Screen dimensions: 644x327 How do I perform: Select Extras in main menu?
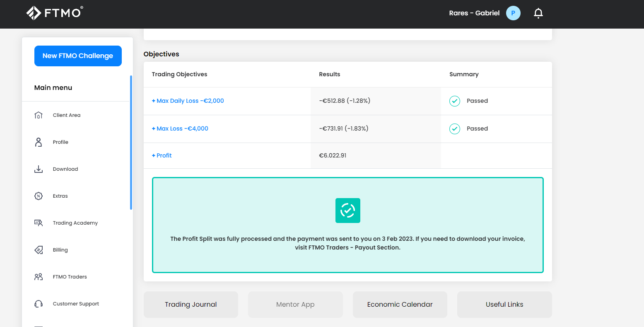click(x=60, y=196)
